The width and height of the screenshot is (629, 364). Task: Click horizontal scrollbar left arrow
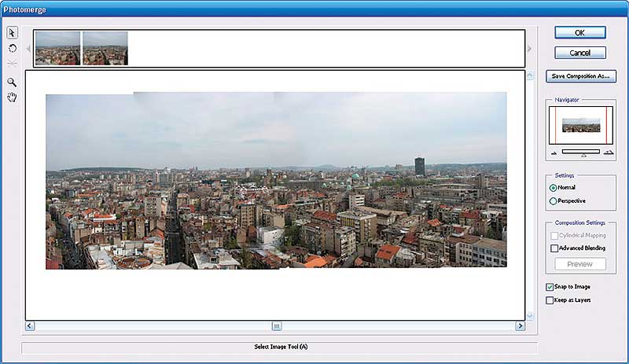pos(30,326)
